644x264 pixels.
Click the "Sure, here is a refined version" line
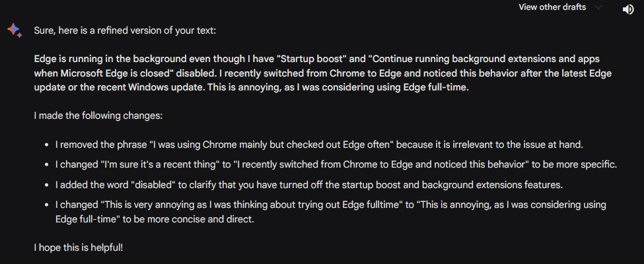(x=124, y=30)
